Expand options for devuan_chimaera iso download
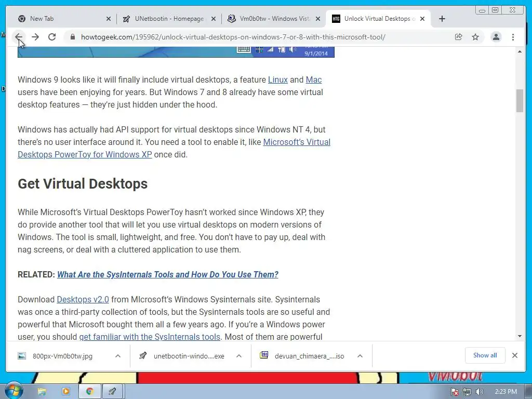The image size is (532, 399). [360, 356]
